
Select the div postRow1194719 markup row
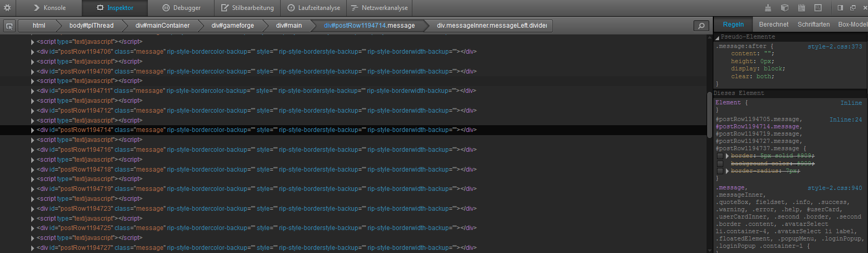pos(353,189)
